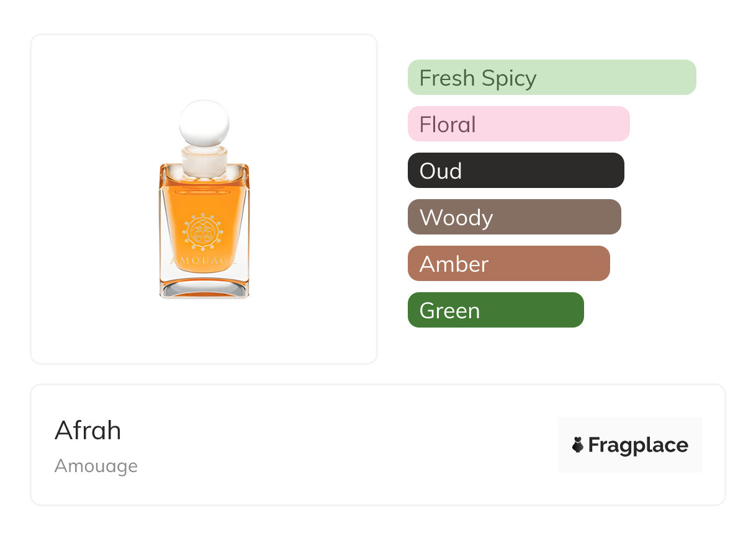Click the white Oud text label
Screen dimensions: 756x536
click(441, 171)
